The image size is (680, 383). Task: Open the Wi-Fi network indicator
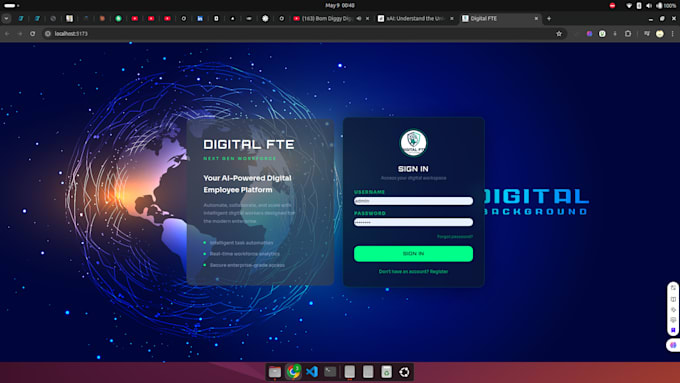coord(629,6)
